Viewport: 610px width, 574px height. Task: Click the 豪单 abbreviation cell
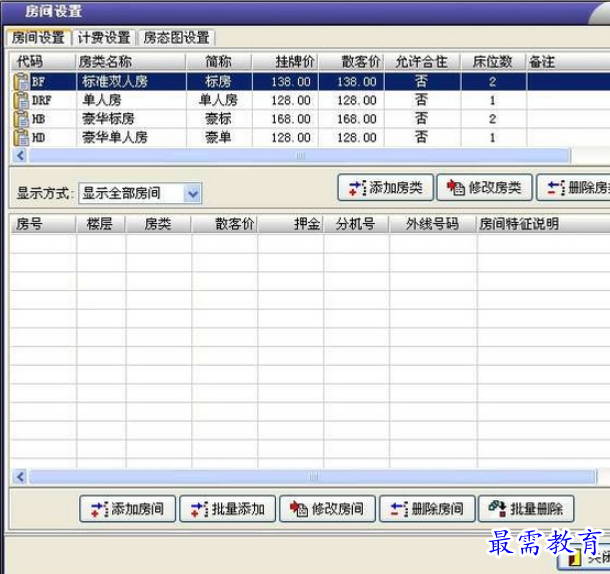click(x=218, y=137)
